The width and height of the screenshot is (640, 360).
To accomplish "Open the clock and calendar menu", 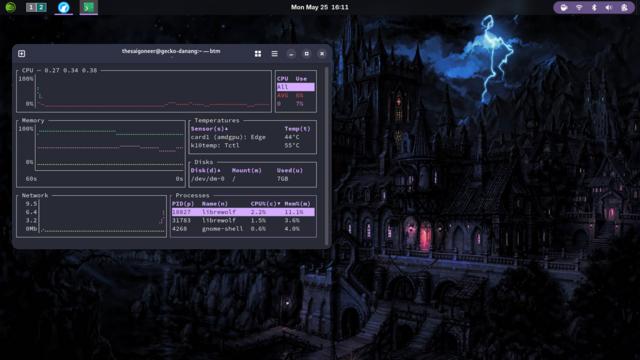I will (x=320, y=7).
